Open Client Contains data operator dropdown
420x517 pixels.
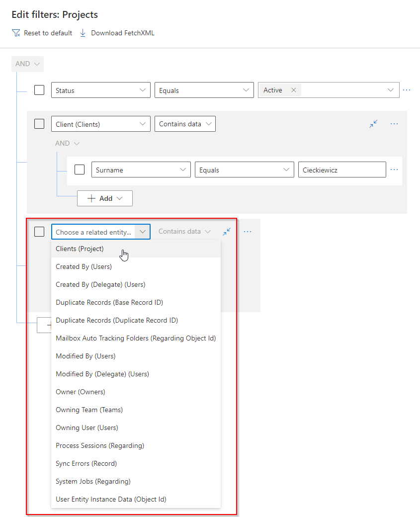click(x=185, y=124)
